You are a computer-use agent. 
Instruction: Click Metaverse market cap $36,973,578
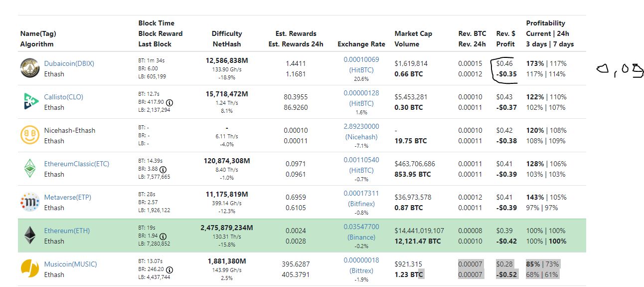(x=413, y=197)
